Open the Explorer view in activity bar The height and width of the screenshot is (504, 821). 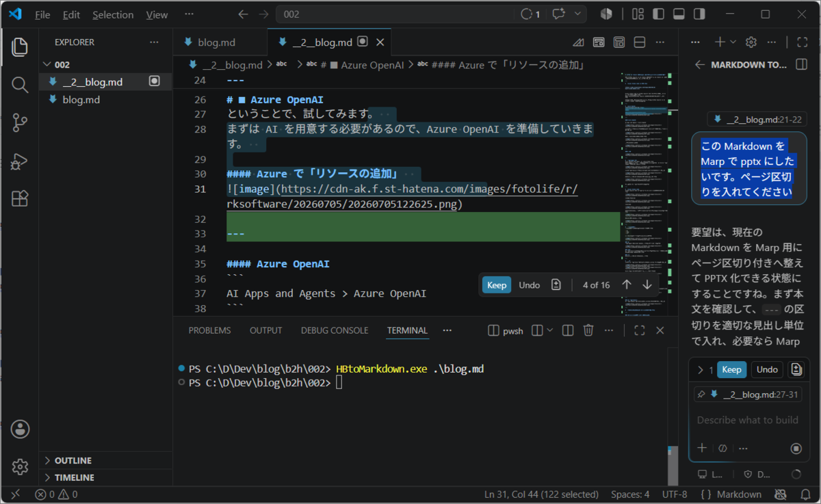(x=20, y=47)
